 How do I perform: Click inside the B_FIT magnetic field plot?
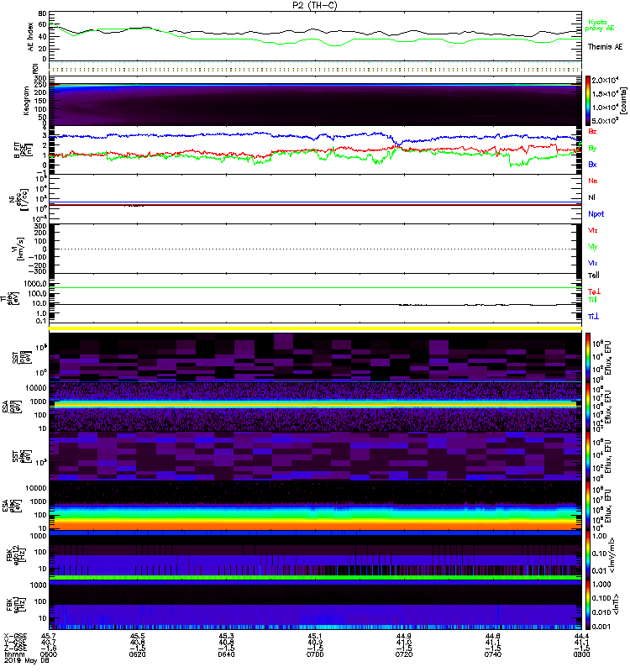(315, 150)
